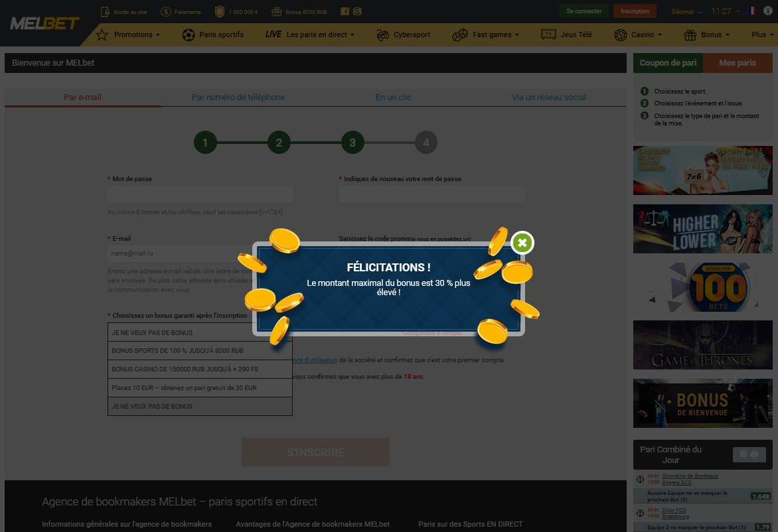Click the dice icon for Fast games
This screenshot has height=532, width=778.
pos(460,34)
